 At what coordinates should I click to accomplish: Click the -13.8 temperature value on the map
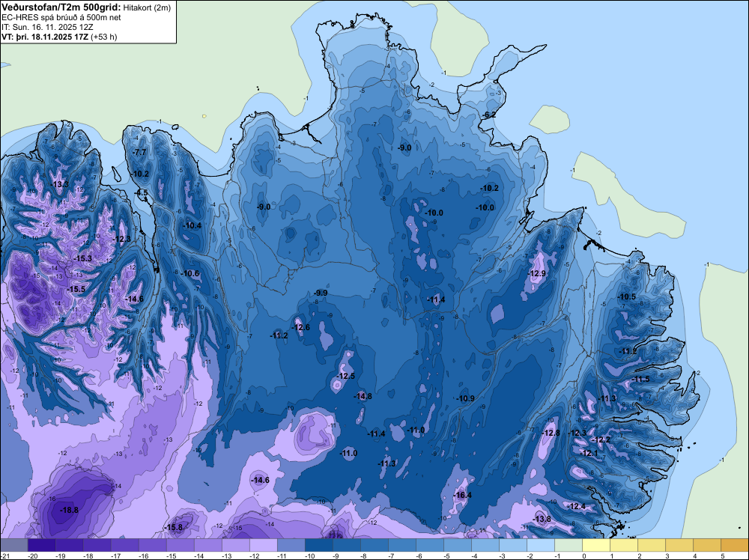(x=542, y=519)
